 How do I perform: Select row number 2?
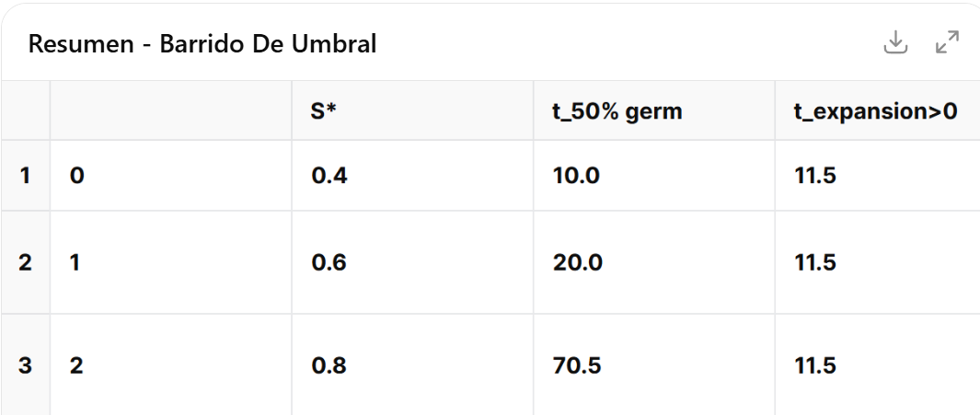(25, 262)
